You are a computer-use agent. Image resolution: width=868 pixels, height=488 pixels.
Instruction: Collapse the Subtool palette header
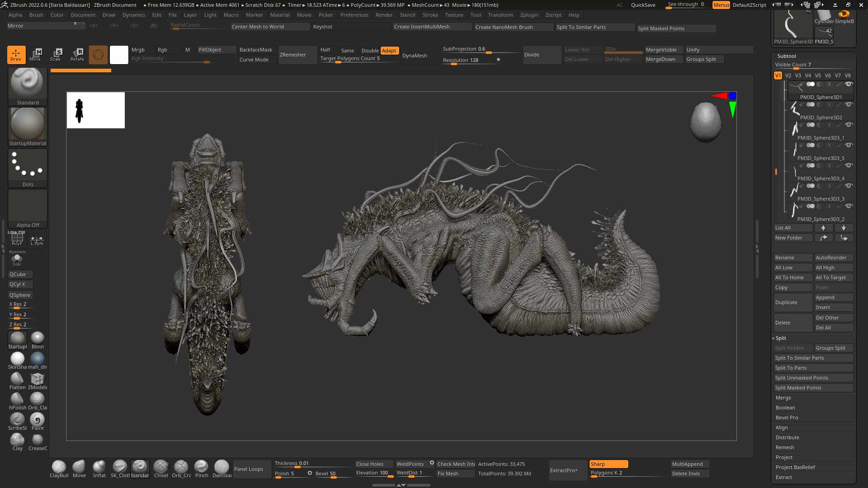787,56
